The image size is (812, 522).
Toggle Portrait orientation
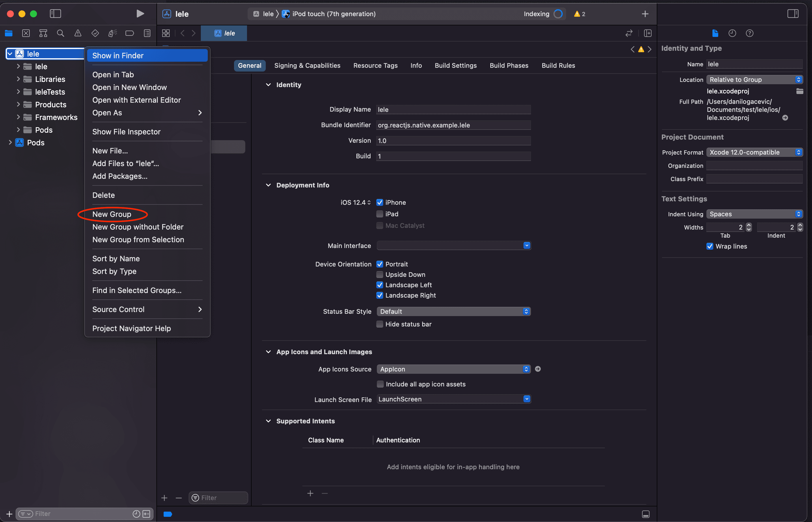(380, 264)
